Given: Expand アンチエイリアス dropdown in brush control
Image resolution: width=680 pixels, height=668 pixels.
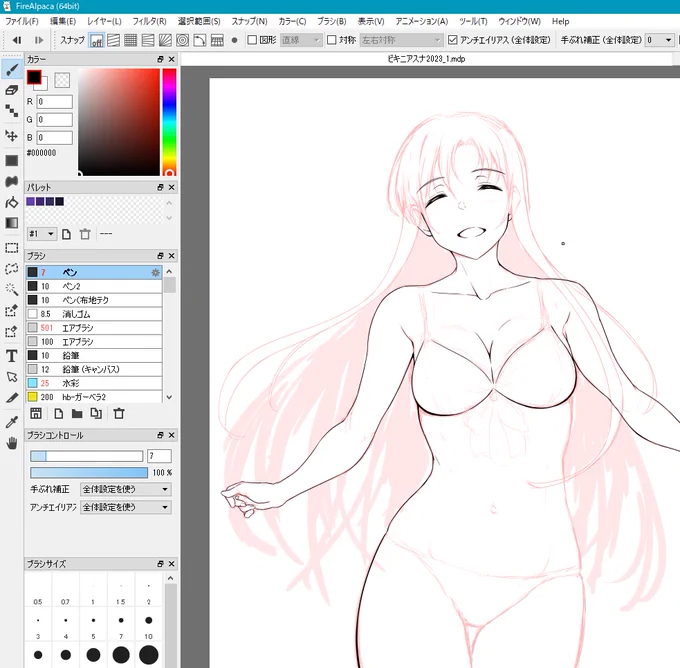Looking at the screenshot, I should pyautogui.click(x=126, y=507).
